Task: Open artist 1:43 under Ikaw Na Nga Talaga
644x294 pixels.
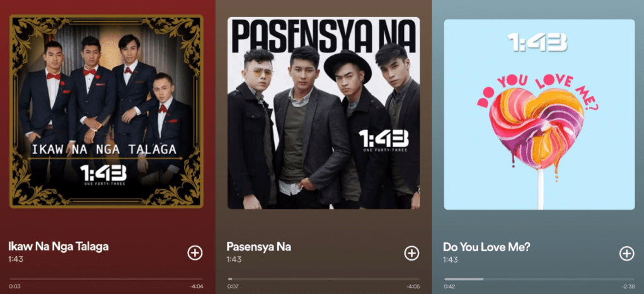Action: point(14,259)
